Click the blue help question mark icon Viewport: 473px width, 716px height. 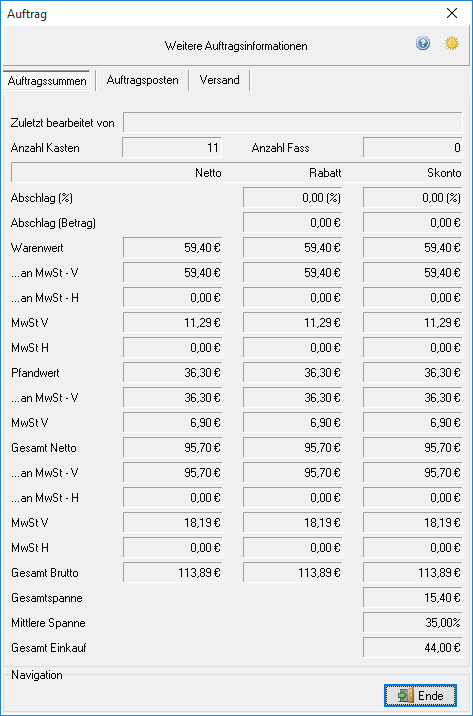click(x=423, y=44)
